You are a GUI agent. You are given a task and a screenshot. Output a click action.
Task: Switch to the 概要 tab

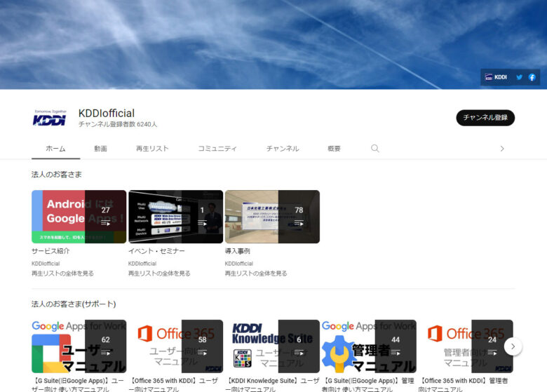point(334,149)
